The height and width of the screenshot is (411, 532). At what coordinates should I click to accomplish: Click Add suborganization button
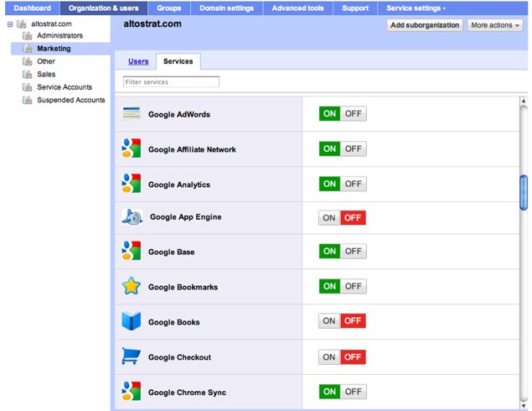[425, 25]
